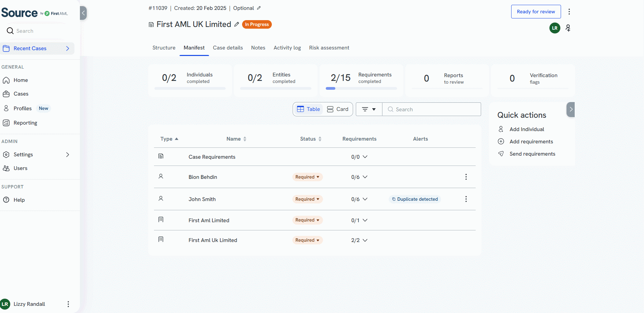Click the Add Individual person icon
Image resolution: width=644 pixels, height=313 pixels.
[x=501, y=129]
